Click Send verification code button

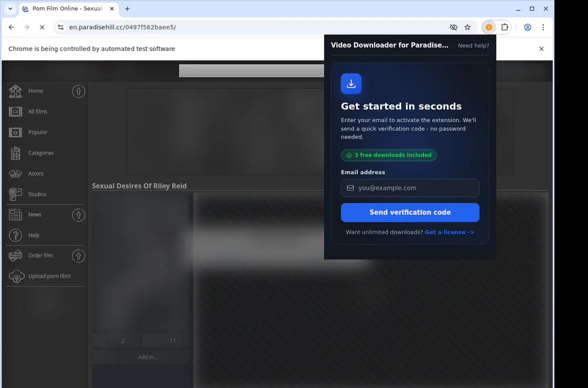coord(410,212)
